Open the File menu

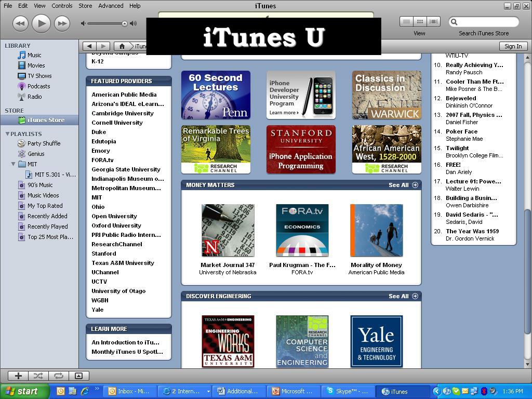pyautogui.click(x=8, y=5)
